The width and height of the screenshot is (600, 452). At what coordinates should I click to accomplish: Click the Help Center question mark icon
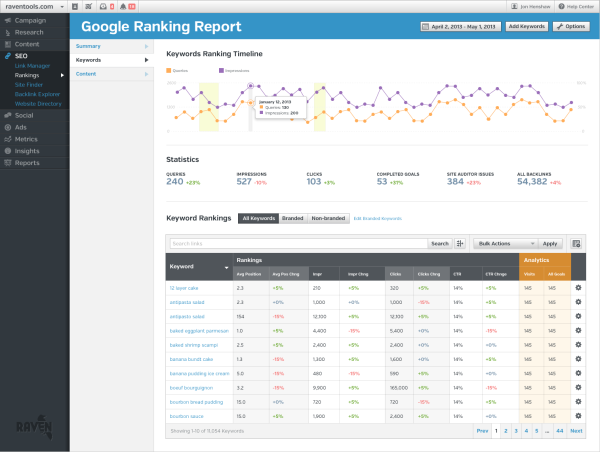pyautogui.click(x=561, y=7)
